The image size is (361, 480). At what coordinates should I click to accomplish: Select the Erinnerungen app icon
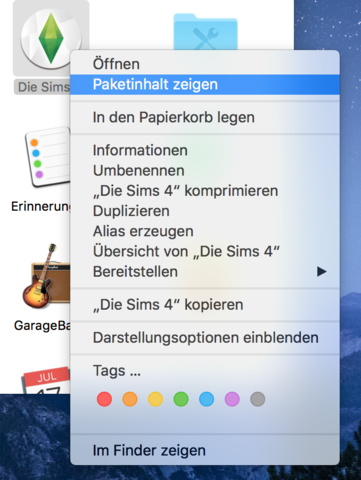point(48,157)
